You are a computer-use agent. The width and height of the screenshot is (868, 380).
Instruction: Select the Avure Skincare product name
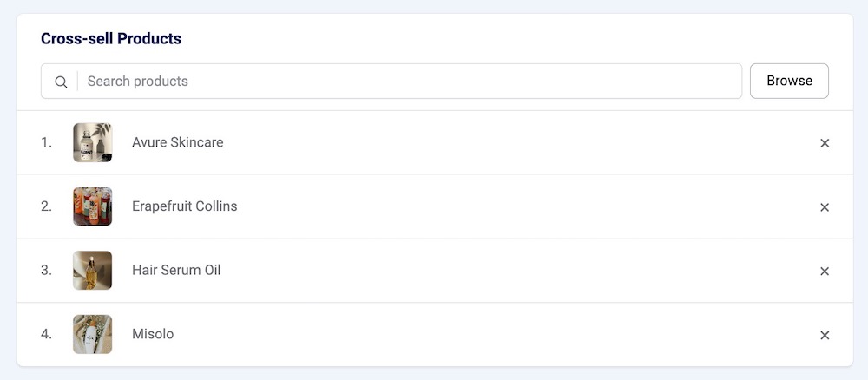pos(177,142)
